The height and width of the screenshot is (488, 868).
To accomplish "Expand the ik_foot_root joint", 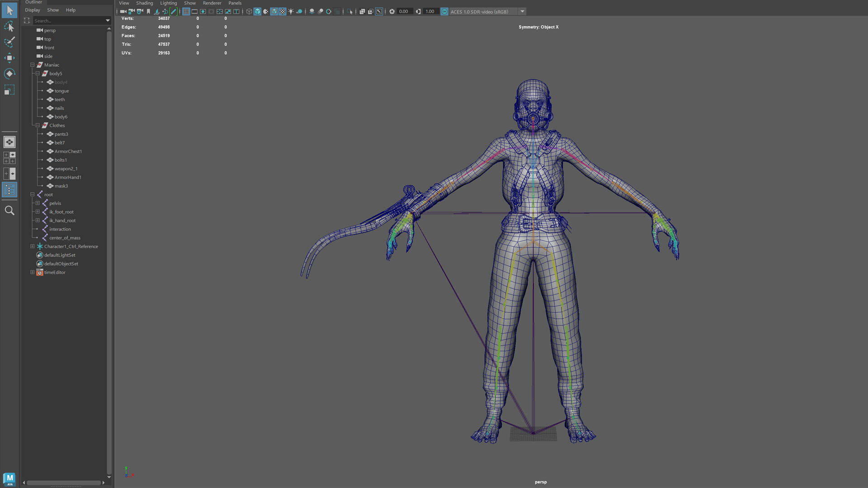I will click(x=38, y=211).
